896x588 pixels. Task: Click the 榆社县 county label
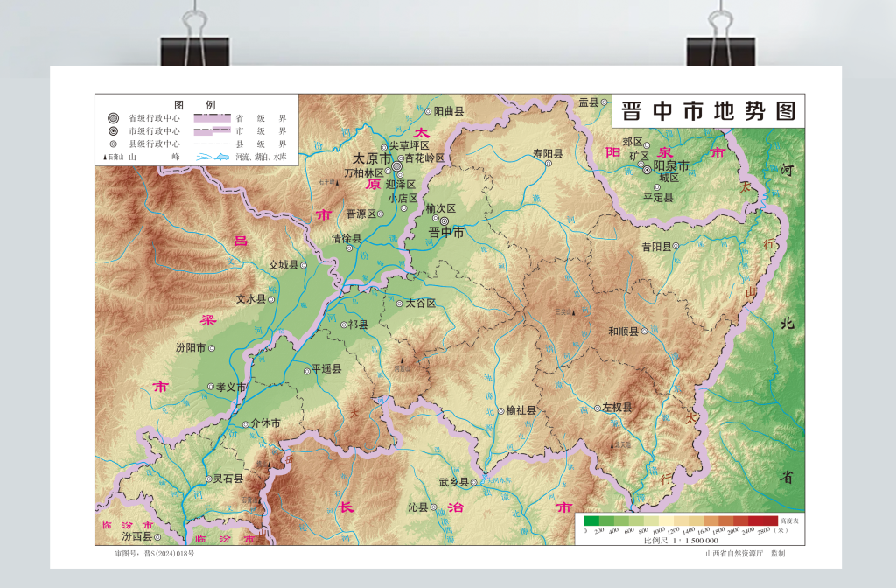tap(520, 410)
